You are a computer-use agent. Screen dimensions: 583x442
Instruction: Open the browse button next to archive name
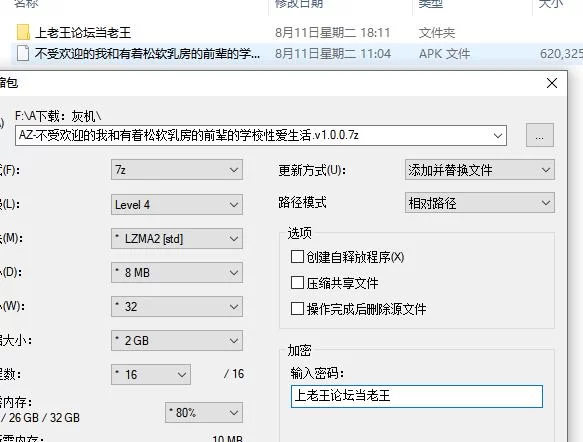[539, 135]
